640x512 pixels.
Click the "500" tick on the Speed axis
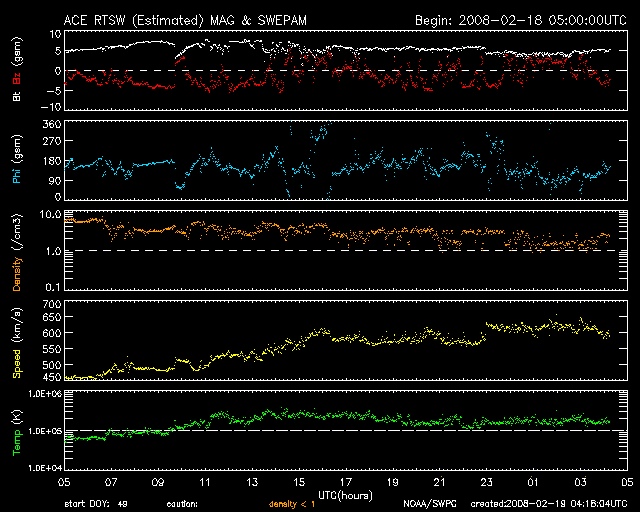pos(52,365)
